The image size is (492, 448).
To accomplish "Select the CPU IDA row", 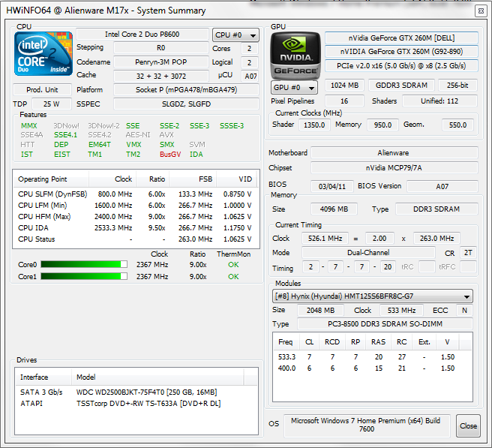I will (x=135, y=228).
